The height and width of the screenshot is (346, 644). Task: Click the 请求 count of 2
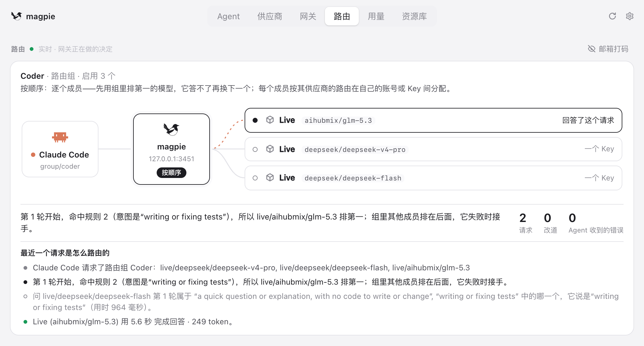click(523, 218)
